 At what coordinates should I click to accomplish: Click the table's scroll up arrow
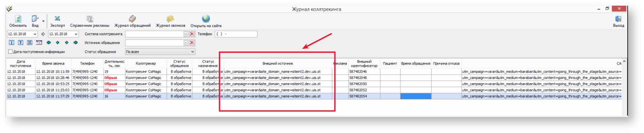click(624, 62)
